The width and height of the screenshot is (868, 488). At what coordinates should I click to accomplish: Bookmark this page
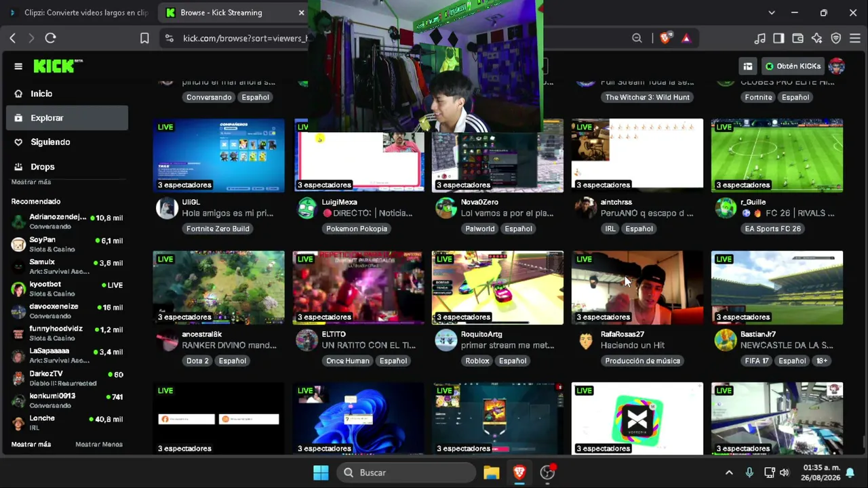144,39
